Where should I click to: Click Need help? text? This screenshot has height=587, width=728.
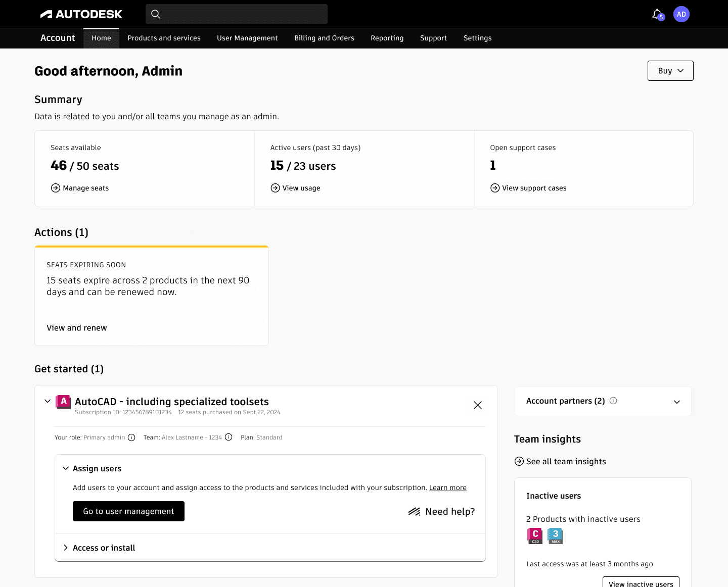(450, 512)
